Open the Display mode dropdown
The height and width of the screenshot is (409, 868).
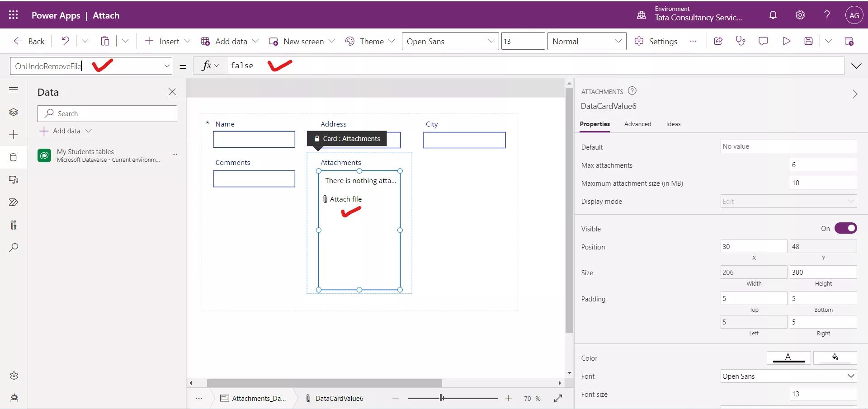coord(788,201)
